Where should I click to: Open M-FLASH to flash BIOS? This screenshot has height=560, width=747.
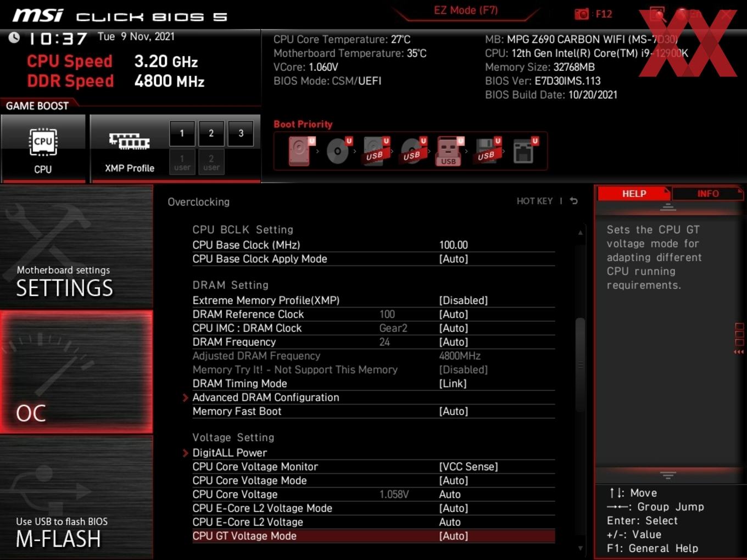pyautogui.click(x=76, y=497)
